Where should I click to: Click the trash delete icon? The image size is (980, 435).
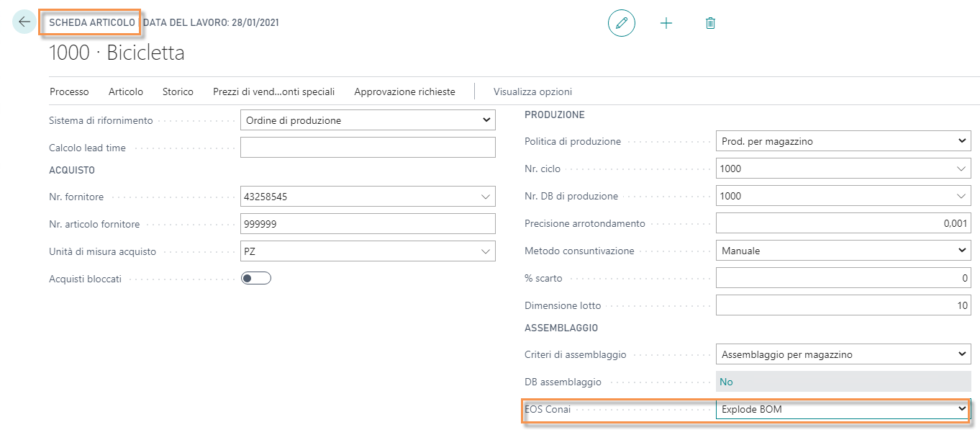pyautogui.click(x=710, y=23)
